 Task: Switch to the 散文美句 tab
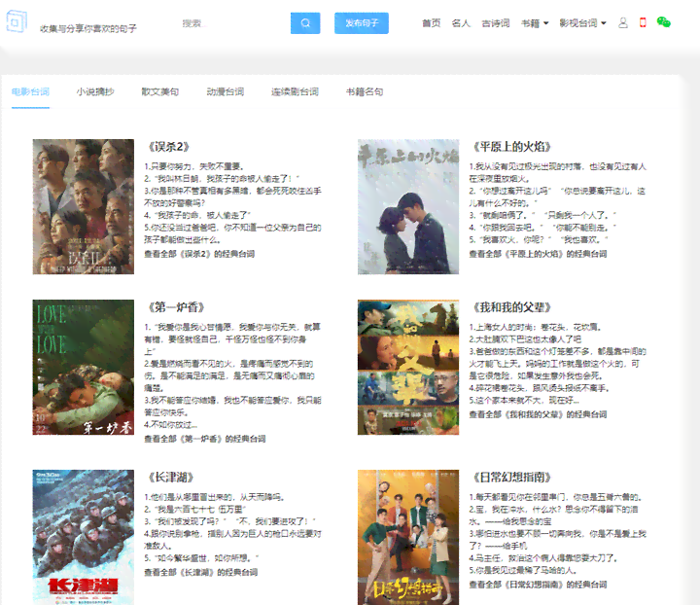pos(160,92)
